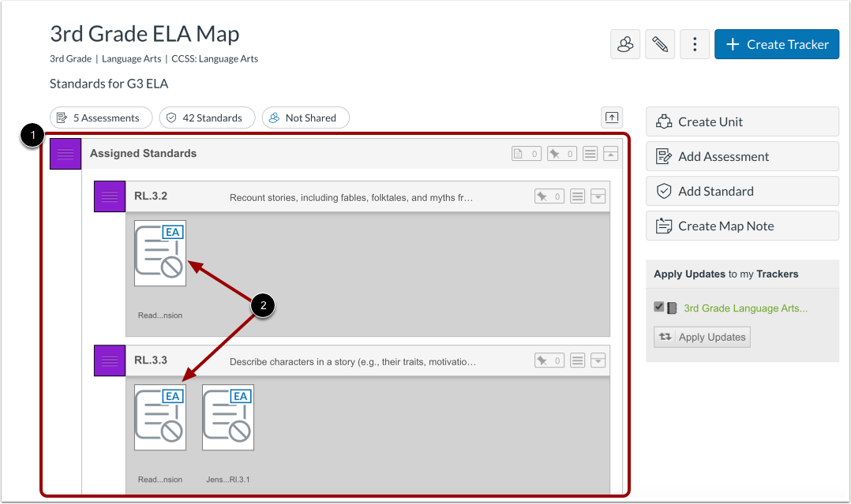Open the 3rd Grade Language Arts tracker link
This screenshot has height=504, width=851.
(x=745, y=308)
